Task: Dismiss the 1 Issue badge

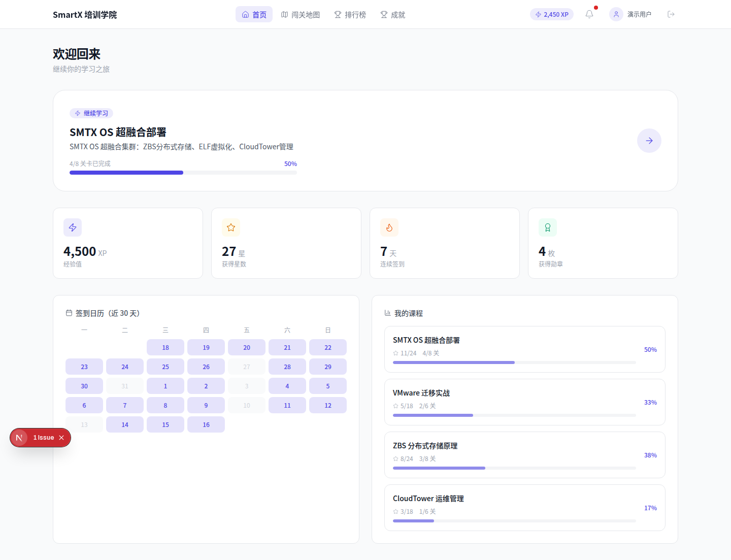Action: pos(61,438)
